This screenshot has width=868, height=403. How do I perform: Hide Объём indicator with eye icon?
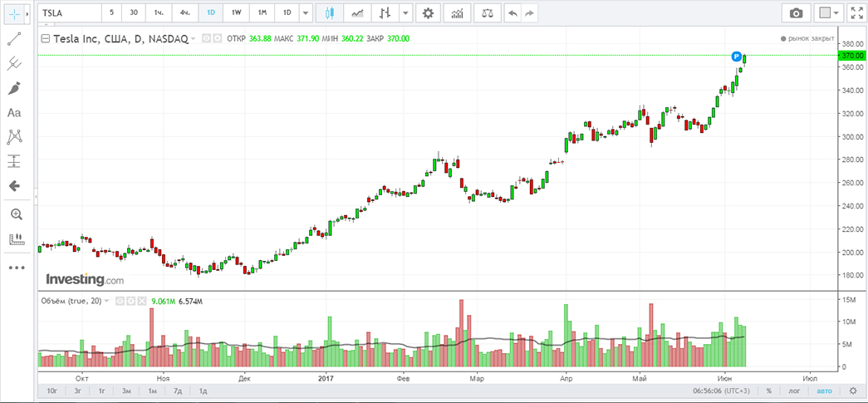[x=119, y=301]
